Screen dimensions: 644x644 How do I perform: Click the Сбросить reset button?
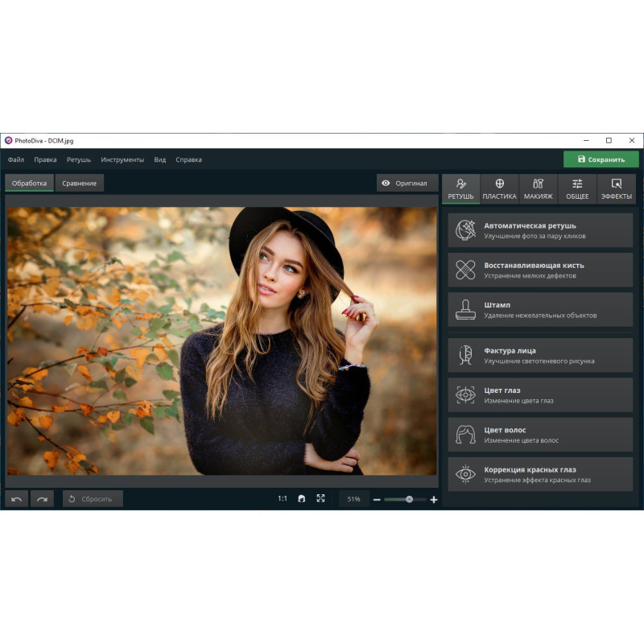tap(93, 499)
